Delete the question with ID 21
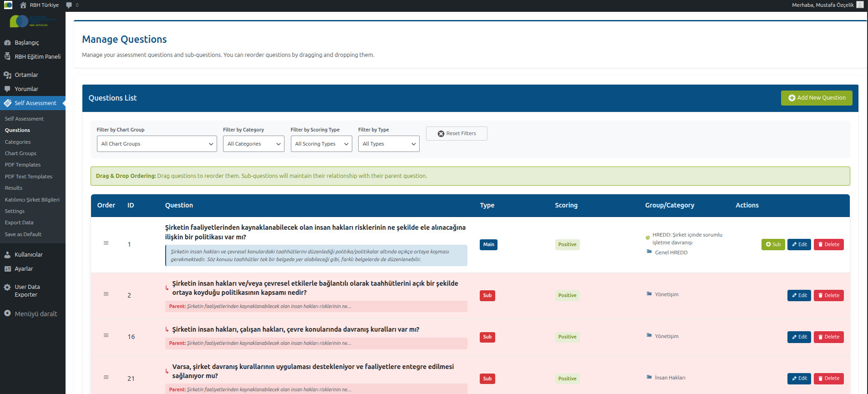 click(828, 379)
